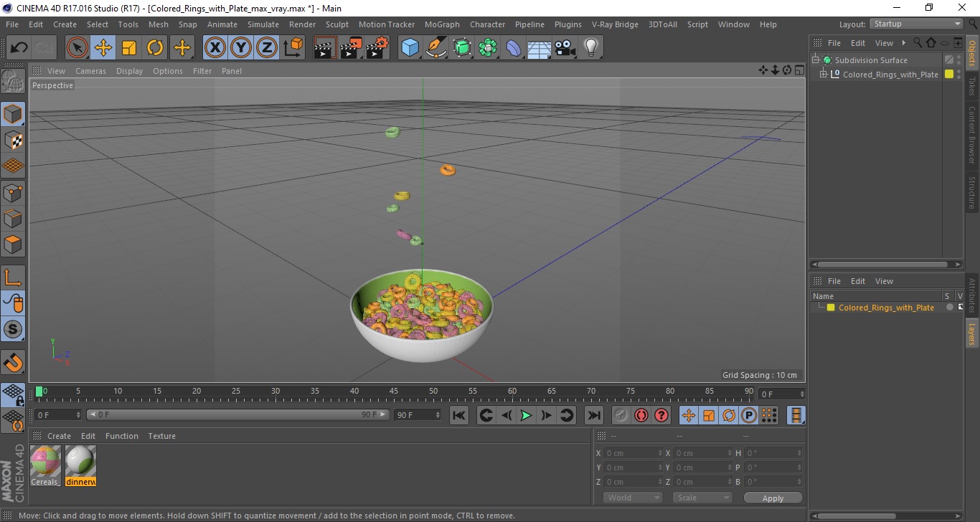
Task: Select the dinnerw material thumbnail
Action: [x=80, y=461]
